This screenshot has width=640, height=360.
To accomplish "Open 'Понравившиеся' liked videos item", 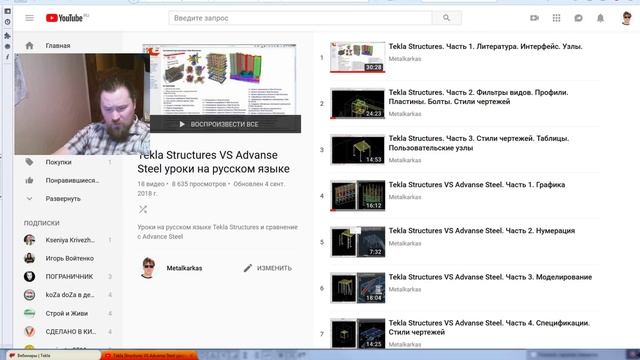I will coord(72,180).
